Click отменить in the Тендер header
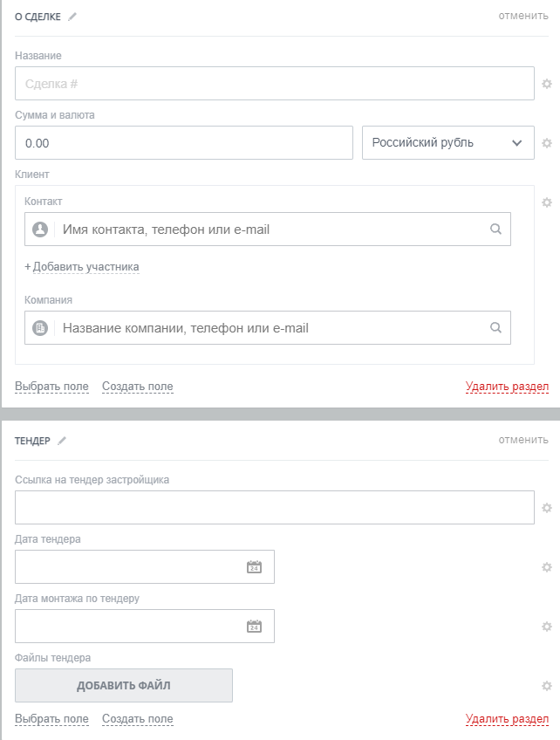Image resolution: width=560 pixels, height=740 pixels. (x=523, y=440)
